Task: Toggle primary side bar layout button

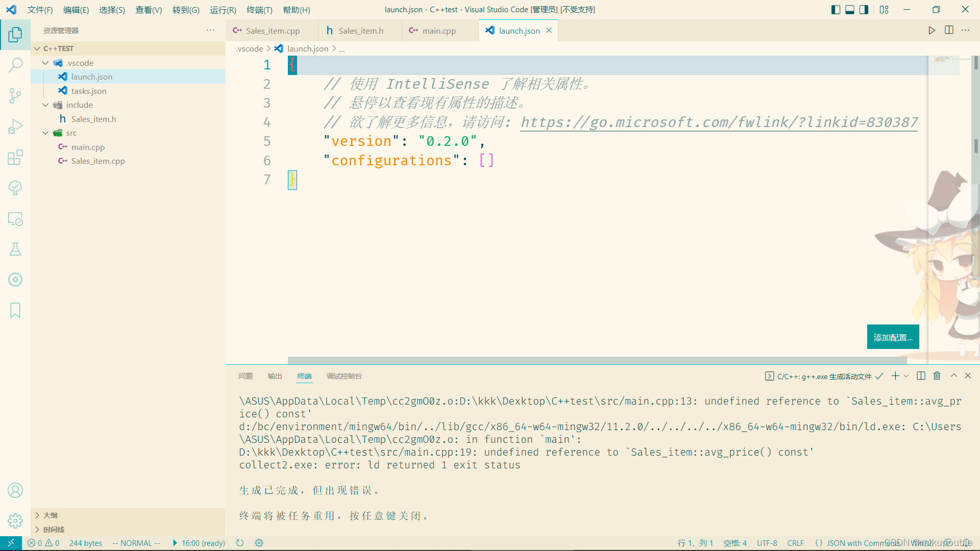Action: [836, 10]
